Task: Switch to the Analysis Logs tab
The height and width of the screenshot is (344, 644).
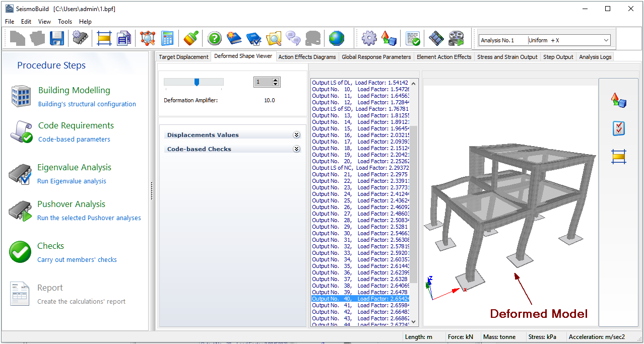Action: click(595, 56)
